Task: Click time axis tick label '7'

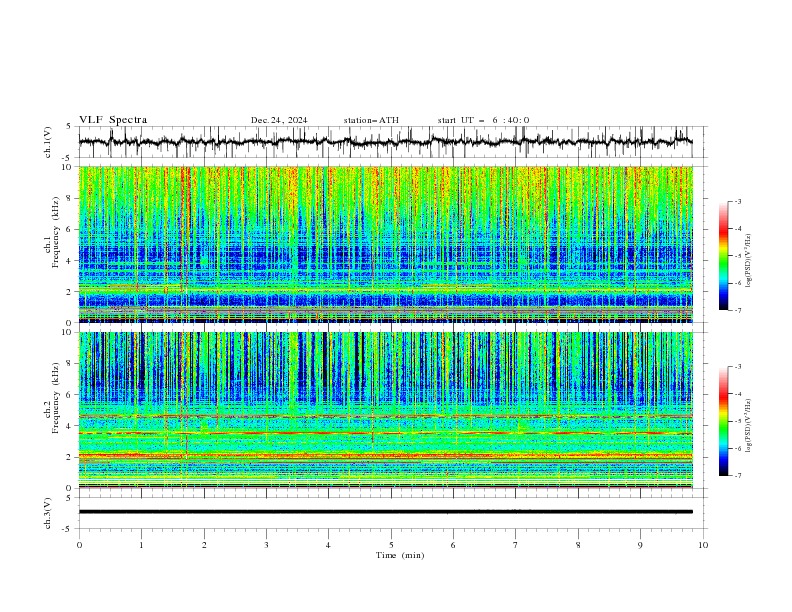Action: click(x=515, y=545)
